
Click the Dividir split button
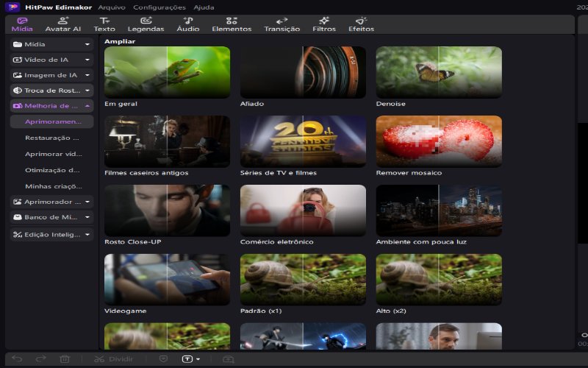pos(114,359)
